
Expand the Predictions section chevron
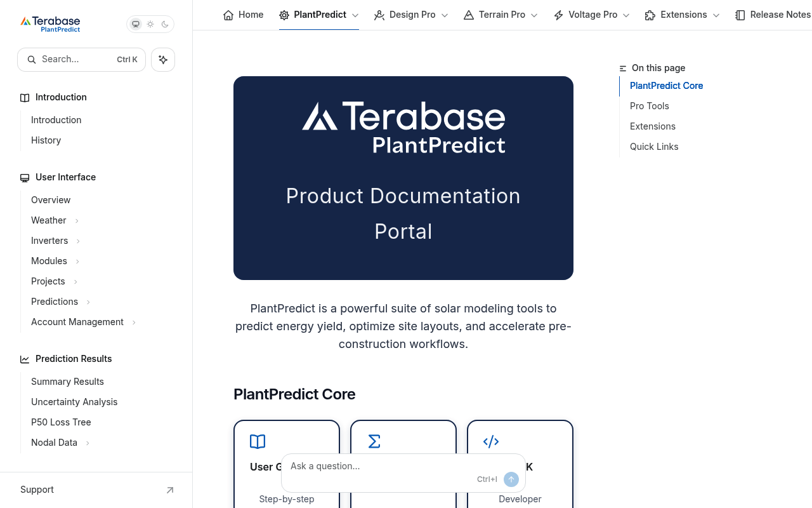coord(88,302)
